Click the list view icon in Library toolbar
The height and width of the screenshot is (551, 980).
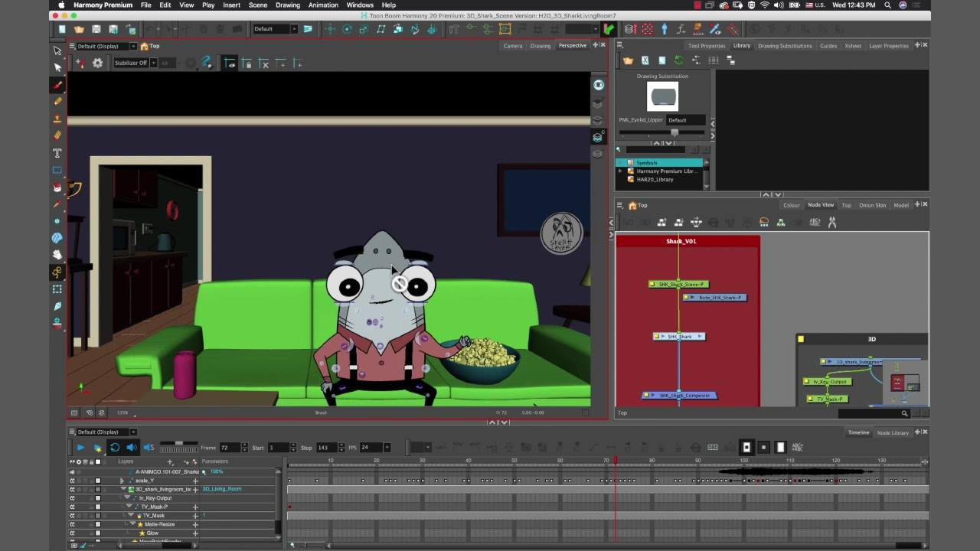[x=712, y=60]
